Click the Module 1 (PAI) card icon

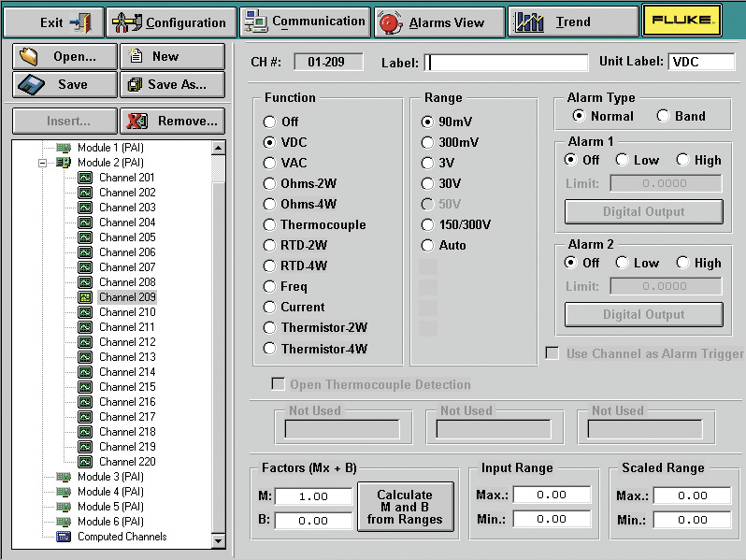(64, 148)
